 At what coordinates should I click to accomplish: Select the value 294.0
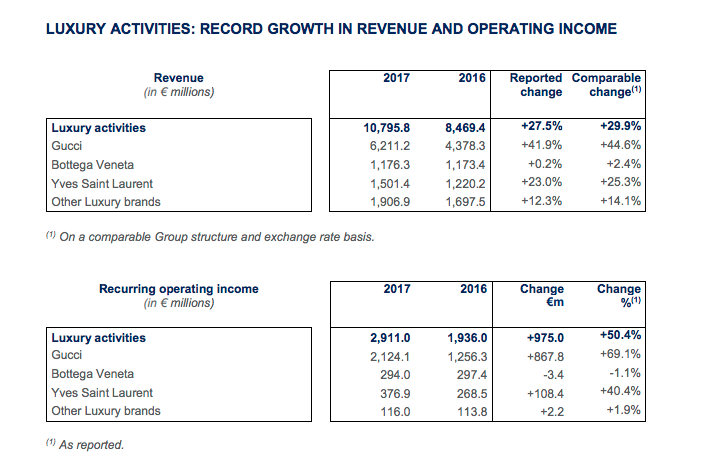395,375
